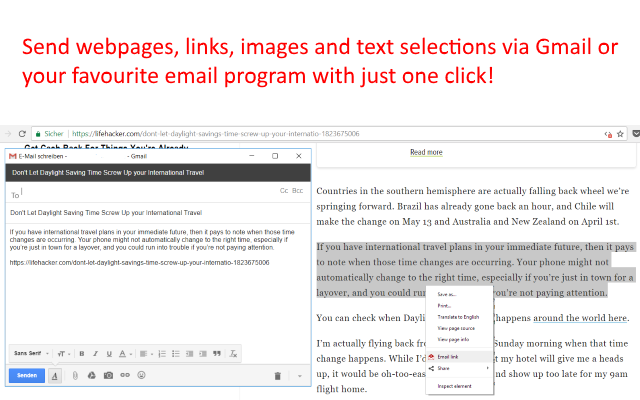Open the text alignment dropdown
The width and height of the screenshot is (640, 400).
click(x=146, y=354)
